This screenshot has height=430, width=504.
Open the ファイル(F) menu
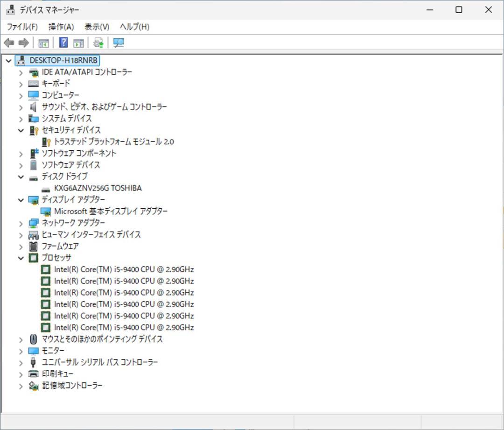pyautogui.click(x=22, y=27)
